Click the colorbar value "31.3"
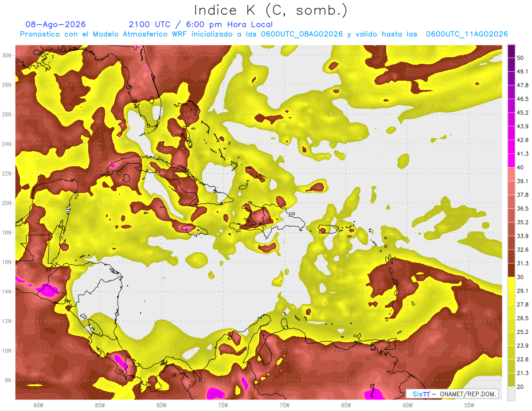Viewport: 532px width, 411px height. (523, 263)
